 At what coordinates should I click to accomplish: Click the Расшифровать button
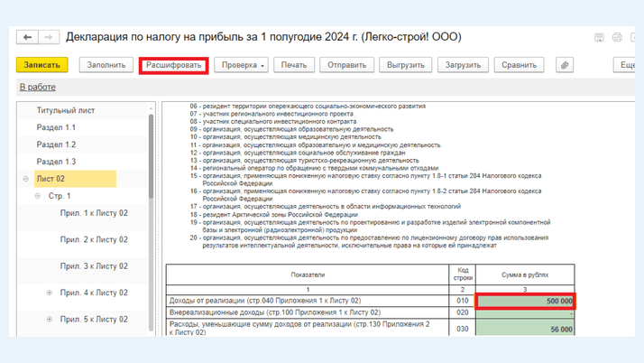click(174, 65)
